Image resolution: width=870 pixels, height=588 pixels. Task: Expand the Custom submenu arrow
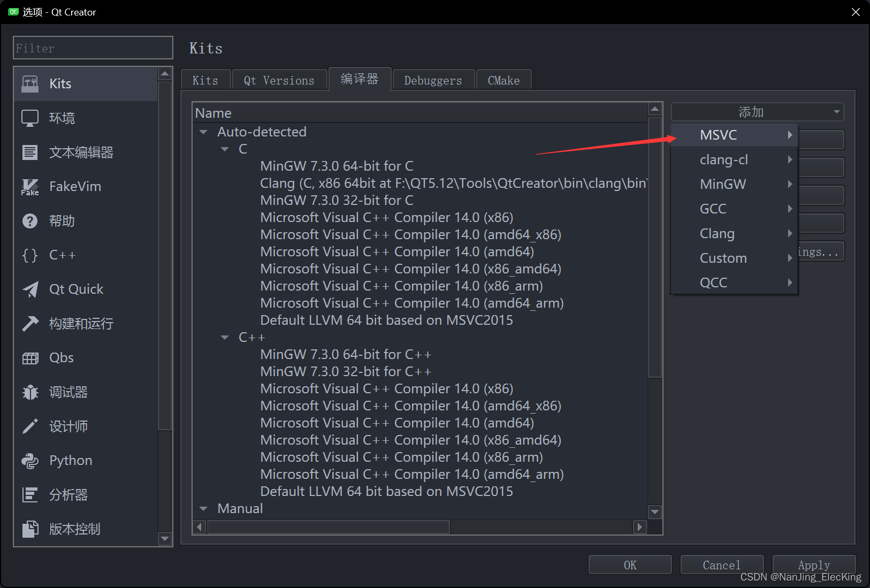click(x=790, y=258)
